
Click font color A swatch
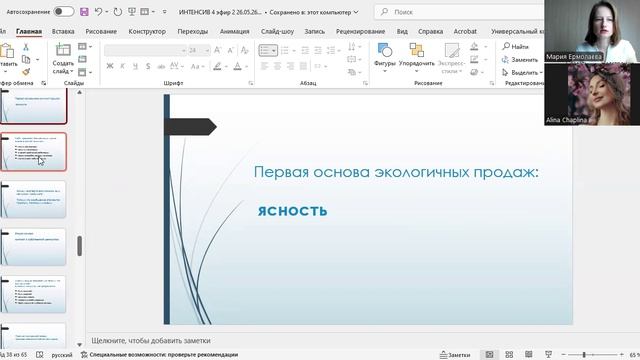point(237,66)
